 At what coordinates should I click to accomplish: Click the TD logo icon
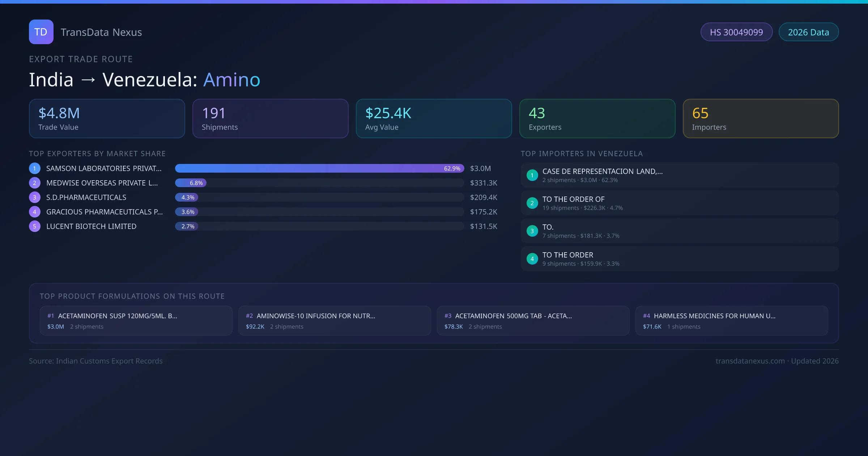coord(41,32)
